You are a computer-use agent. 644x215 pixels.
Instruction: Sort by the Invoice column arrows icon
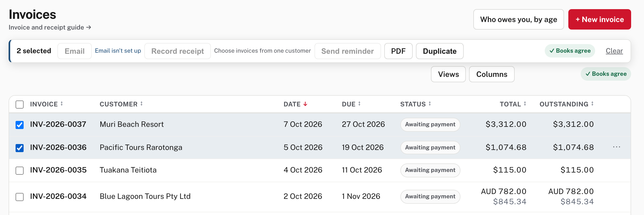point(62,104)
